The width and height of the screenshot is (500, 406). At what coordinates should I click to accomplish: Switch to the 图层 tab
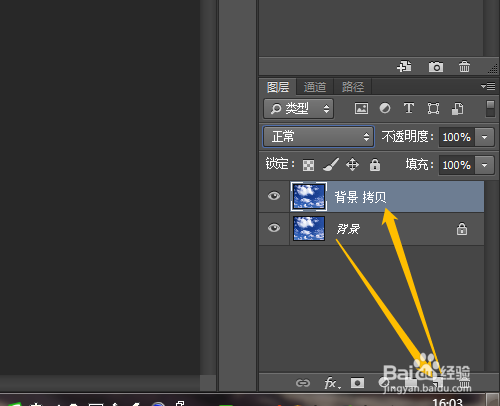[x=278, y=87]
